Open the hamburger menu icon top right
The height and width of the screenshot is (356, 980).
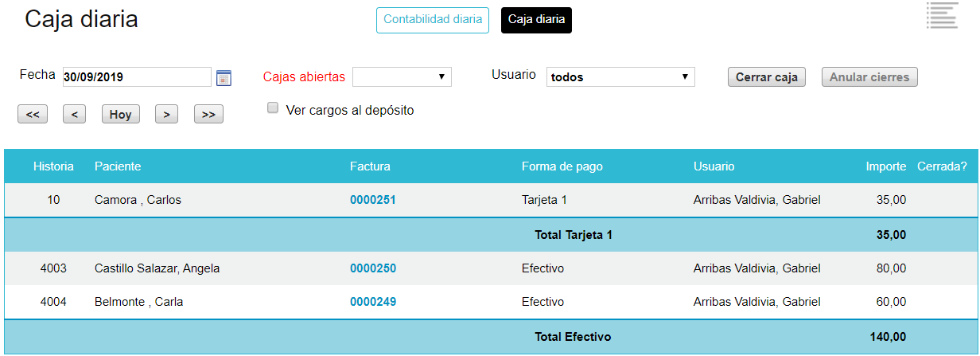[x=942, y=16]
